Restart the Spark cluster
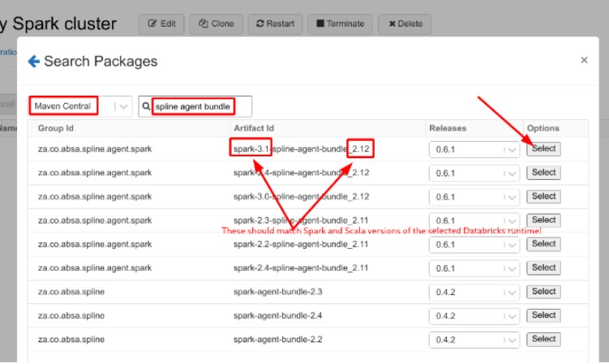The width and height of the screenshot is (609, 364). [275, 24]
